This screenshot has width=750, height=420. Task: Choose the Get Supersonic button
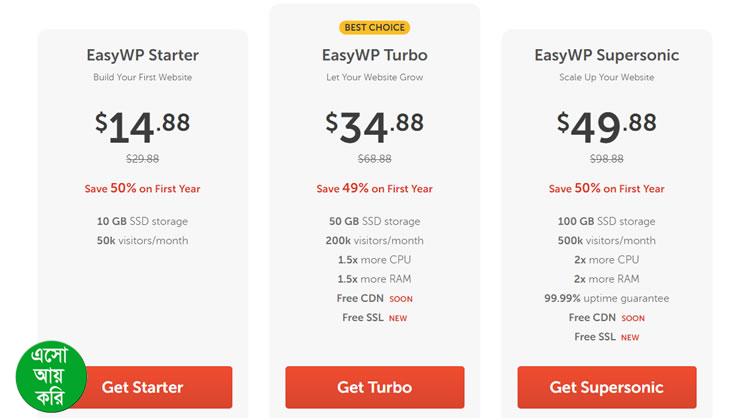(606, 387)
